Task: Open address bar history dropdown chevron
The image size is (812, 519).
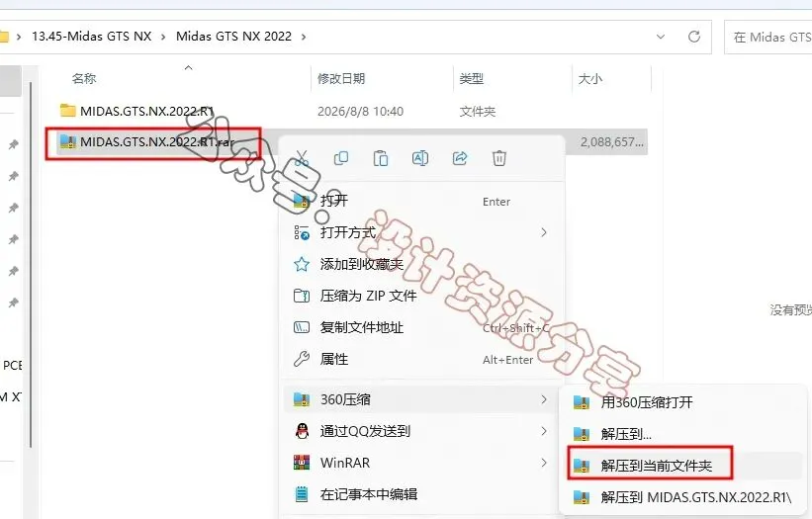Action: [x=661, y=37]
